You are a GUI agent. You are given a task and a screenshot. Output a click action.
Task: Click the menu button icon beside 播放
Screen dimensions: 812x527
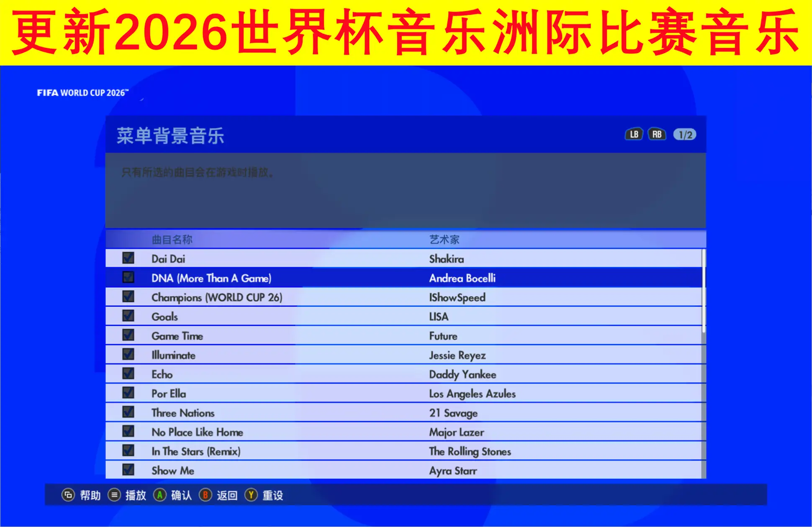pyautogui.click(x=114, y=495)
